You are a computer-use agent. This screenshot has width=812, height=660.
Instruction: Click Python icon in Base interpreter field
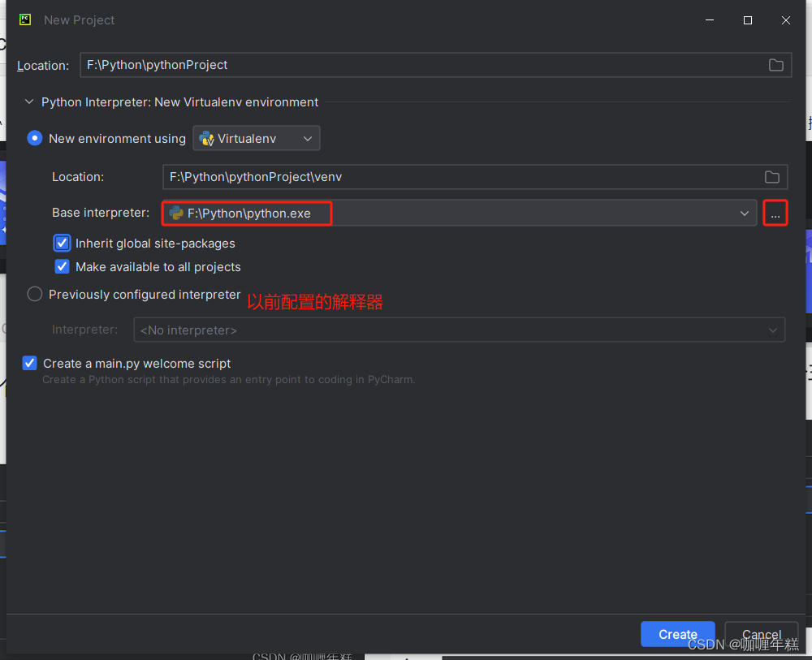coord(176,213)
